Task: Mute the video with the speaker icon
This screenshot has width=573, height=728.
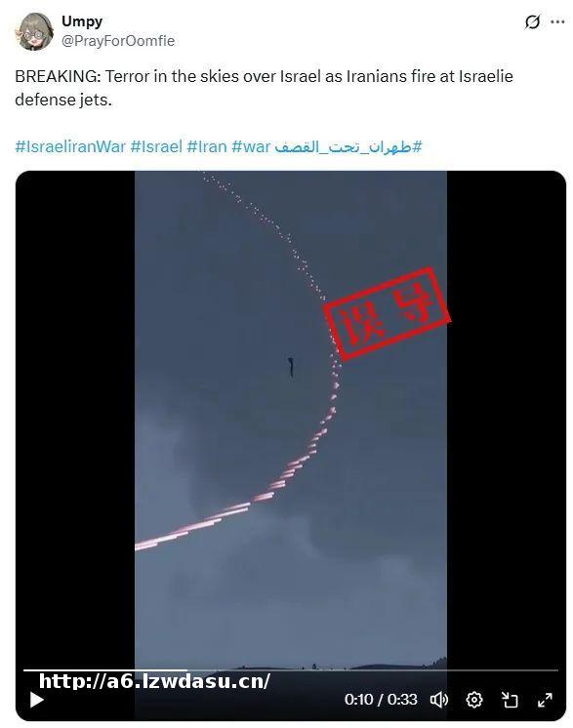Action: 439,700
